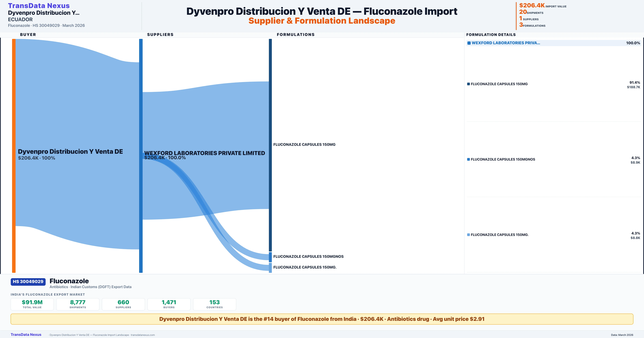Select the 660 Suppliers stat card
Screen dimensions: 644x338
tap(123, 304)
